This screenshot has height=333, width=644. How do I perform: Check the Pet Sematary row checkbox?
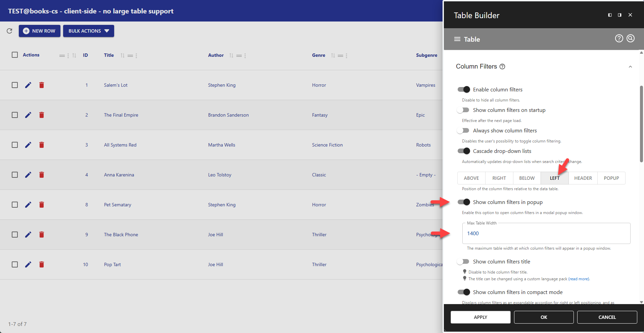[15, 205]
